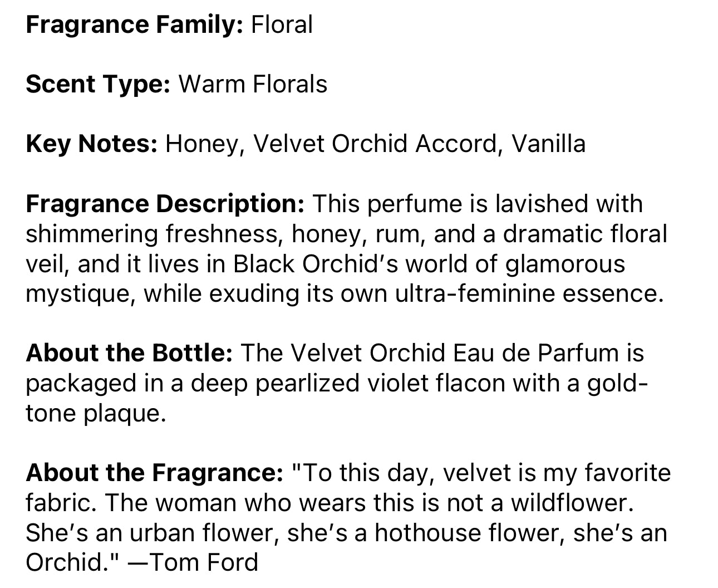
Task: Click the "Black Orchid's" text in the description
Action: (316, 264)
